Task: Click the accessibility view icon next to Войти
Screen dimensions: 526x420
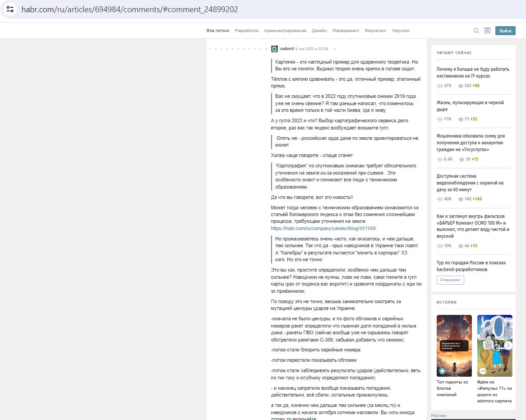Action: [487, 31]
